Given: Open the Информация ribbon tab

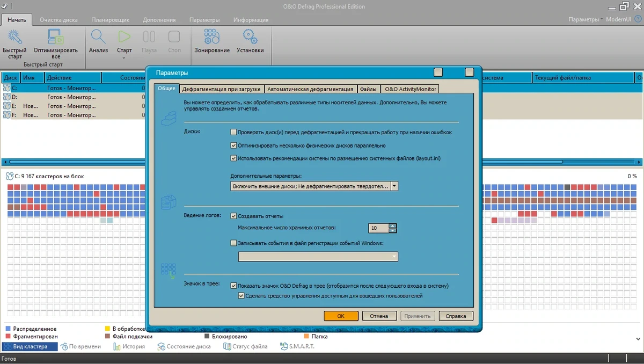Looking at the screenshot, I should coord(251,20).
